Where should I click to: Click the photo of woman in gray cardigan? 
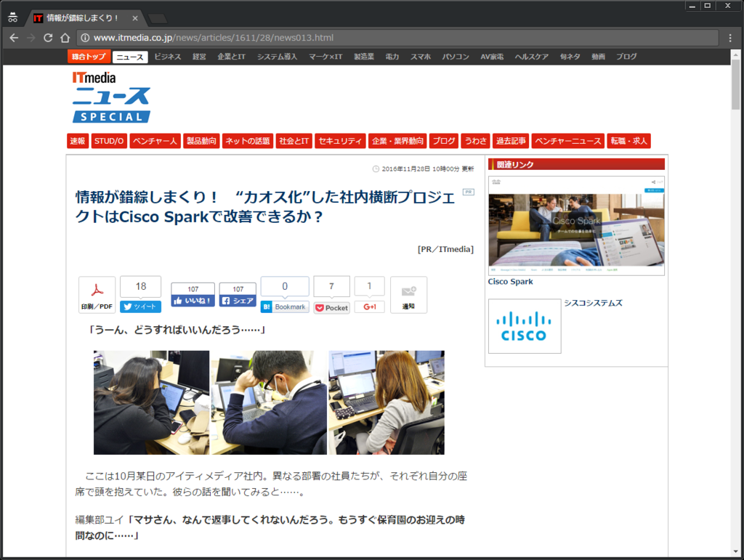pyautogui.click(x=387, y=402)
